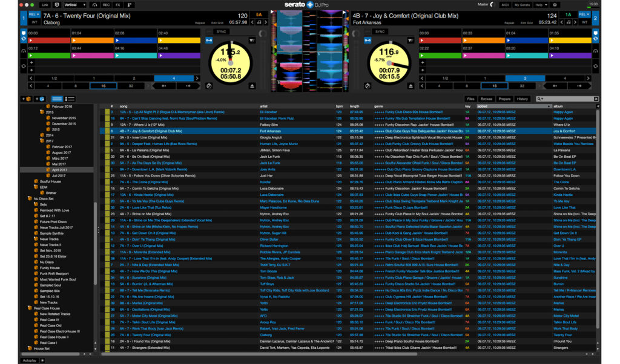620x364 pixels.
Task: Collapse the 2015 crate folder
Action: (x=42, y=112)
